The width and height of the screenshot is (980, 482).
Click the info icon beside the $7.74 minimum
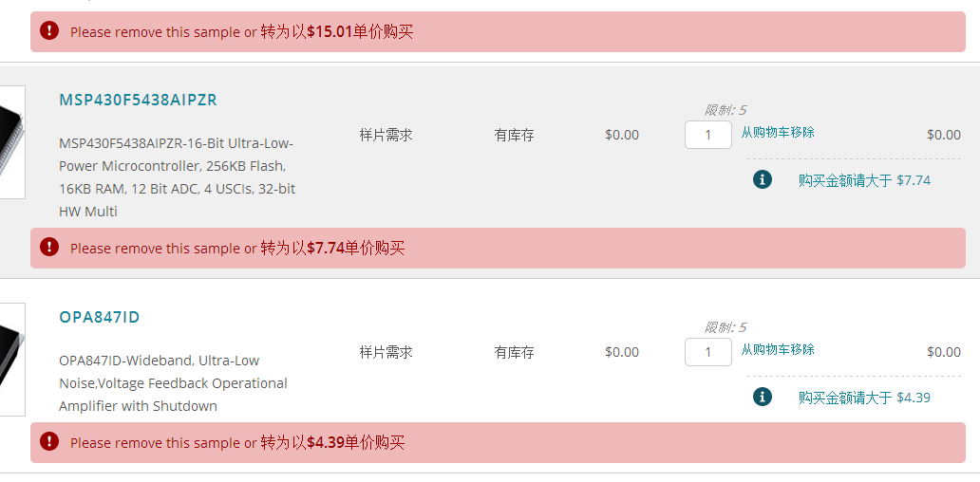(x=763, y=179)
